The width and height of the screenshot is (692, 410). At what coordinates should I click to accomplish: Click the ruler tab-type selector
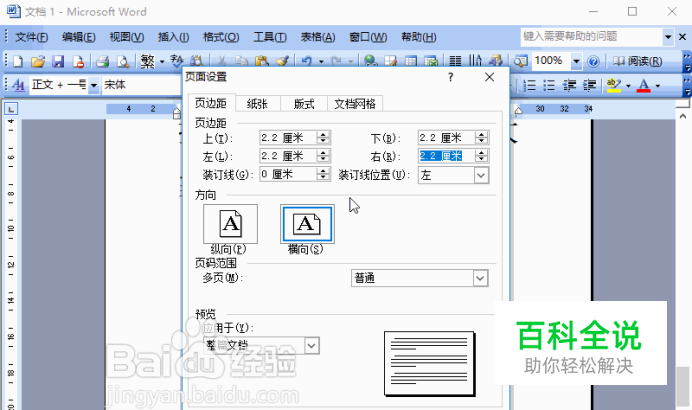pyautogui.click(x=11, y=109)
